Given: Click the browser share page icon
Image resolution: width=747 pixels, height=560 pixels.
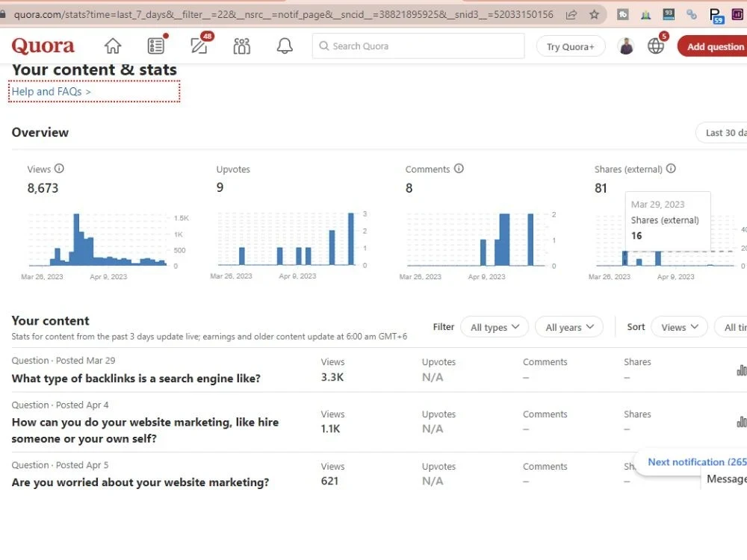Looking at the screenshot, I should click(571, 15).
